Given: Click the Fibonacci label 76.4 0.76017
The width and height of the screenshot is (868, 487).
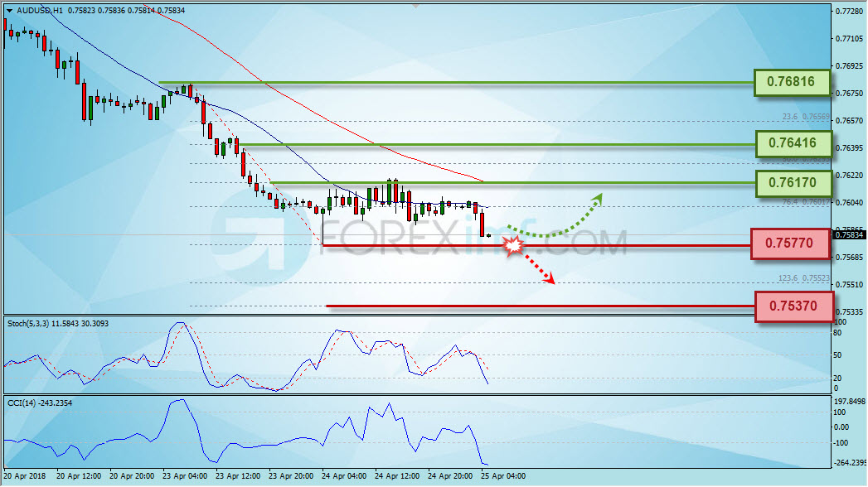Looking at the screenshot, I should click(806, 202).
